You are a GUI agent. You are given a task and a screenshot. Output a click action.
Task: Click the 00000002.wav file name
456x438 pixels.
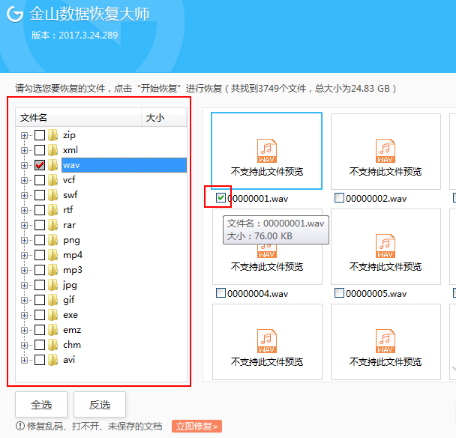pyautogui.click(x=376, y=199)
